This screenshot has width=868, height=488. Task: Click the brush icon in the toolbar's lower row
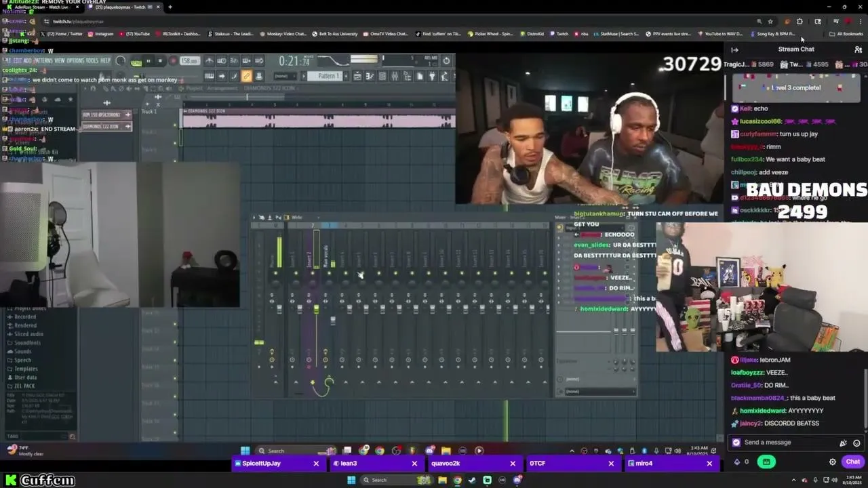click(x=234, y=76)
